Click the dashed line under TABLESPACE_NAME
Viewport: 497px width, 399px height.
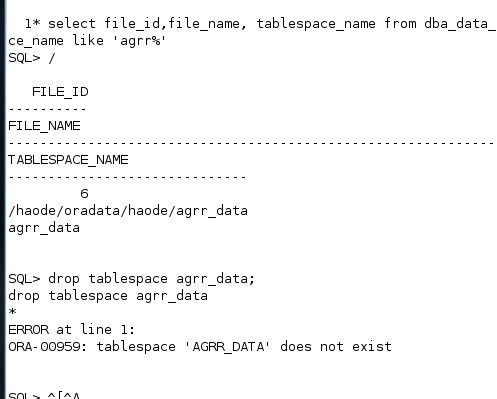coord(127,177)
